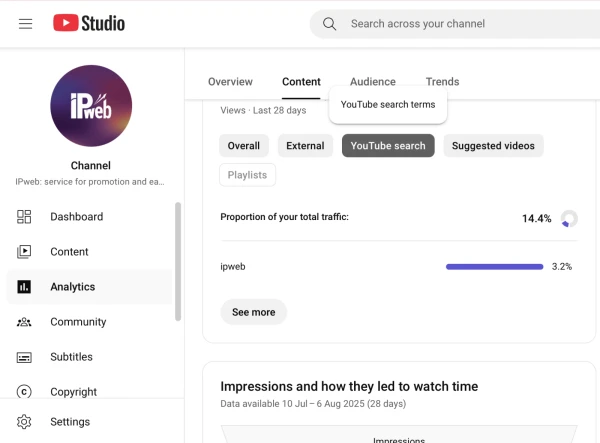600x443 pixels.
Task: Open Settings via the gear icon
Action: [x=25, y=422]
